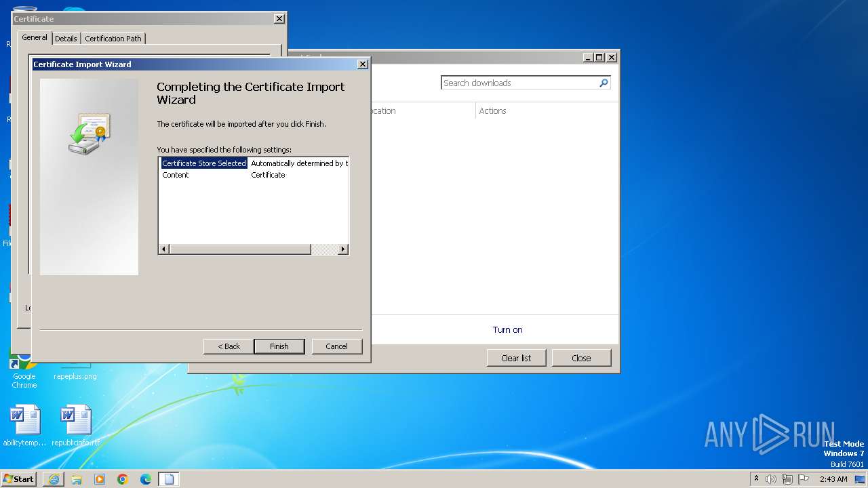The image size is (868, 488).
Task: Click the search magnifier icon in downloads
Action: pos(604,83)
